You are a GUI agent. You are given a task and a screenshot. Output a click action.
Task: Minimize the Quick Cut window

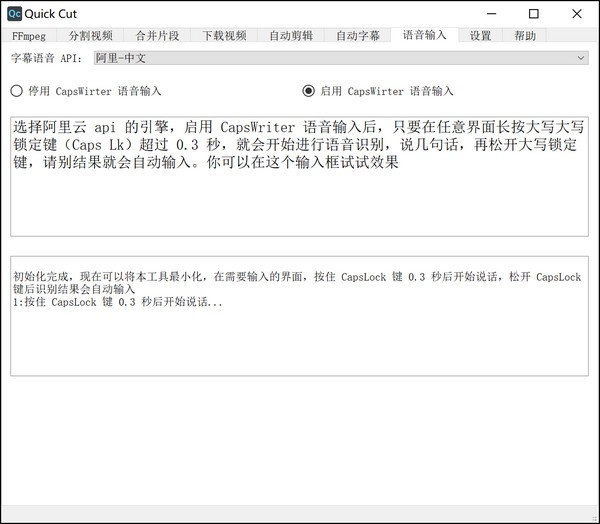[x=487, y=14]
